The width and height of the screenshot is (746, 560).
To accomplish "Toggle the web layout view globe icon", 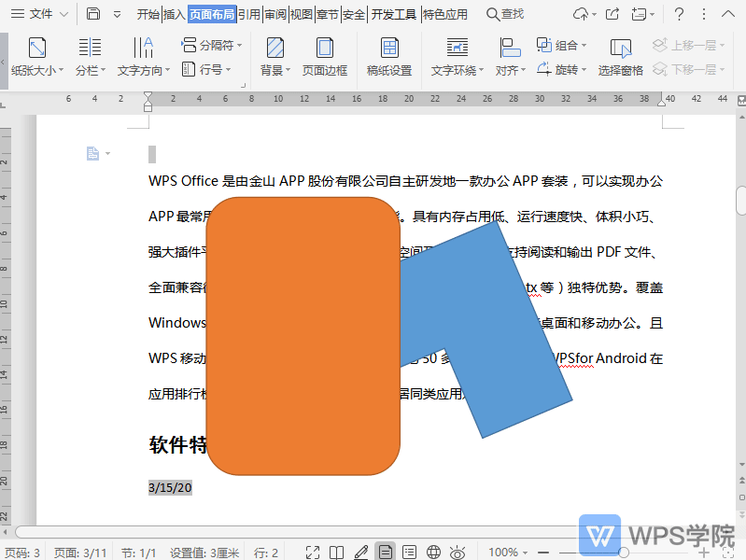I will (x=433, y=552).
